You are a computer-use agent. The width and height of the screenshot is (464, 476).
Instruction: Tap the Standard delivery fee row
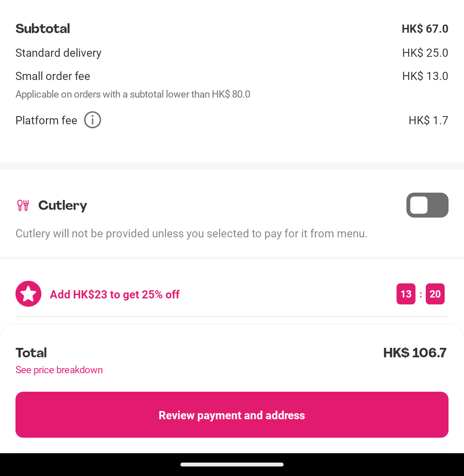(232, 53)
